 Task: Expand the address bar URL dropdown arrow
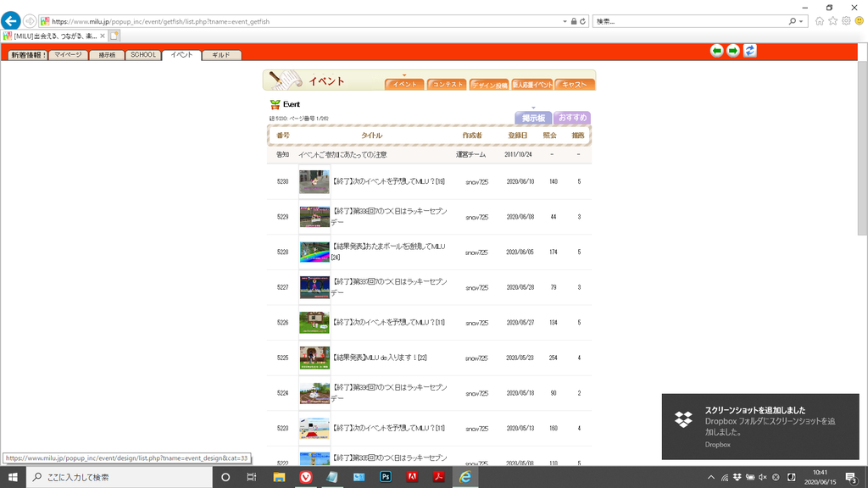pos(565,21)
